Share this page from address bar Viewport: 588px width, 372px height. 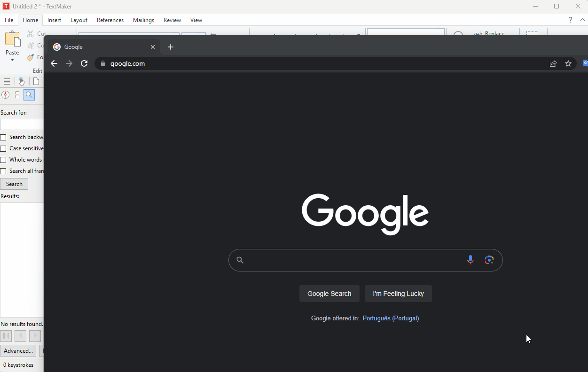[x=553, y=63]
